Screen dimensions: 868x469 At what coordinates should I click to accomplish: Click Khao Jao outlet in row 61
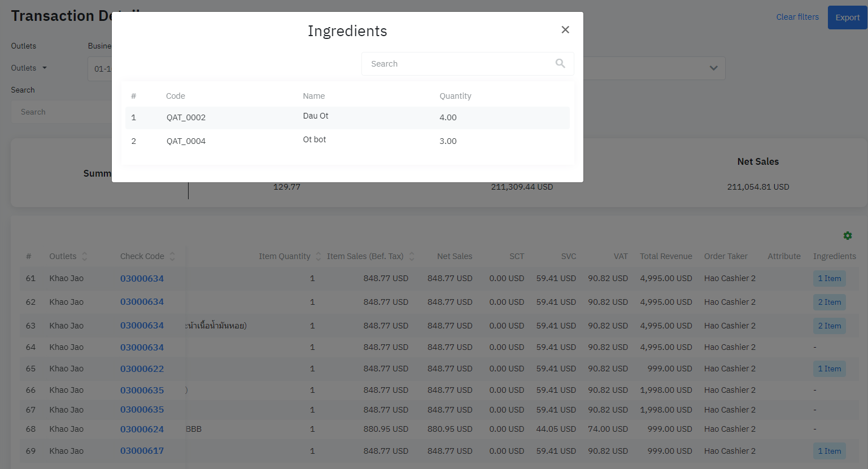(66, 278)
